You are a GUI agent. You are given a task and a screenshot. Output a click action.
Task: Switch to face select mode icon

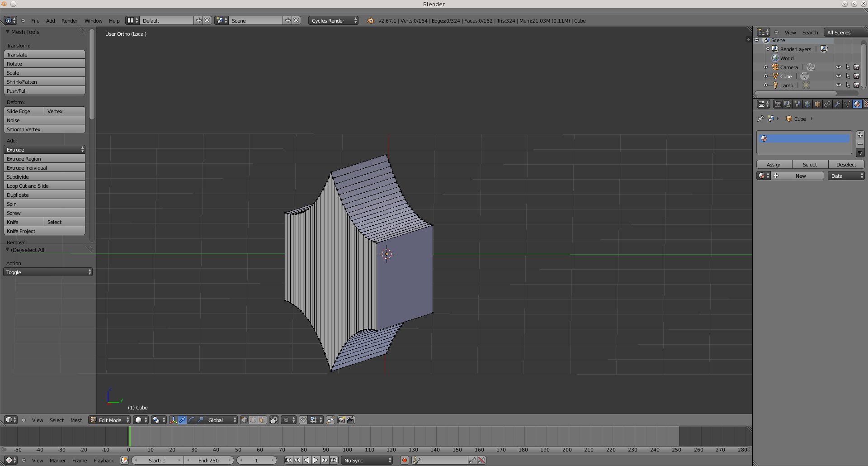(x=262, y=420)
